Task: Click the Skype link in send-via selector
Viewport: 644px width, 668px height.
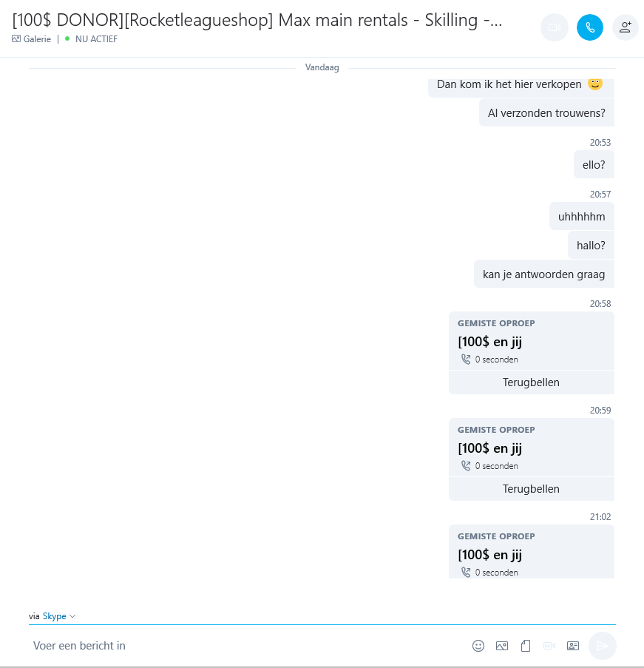Action: click(x=54, y=616)
